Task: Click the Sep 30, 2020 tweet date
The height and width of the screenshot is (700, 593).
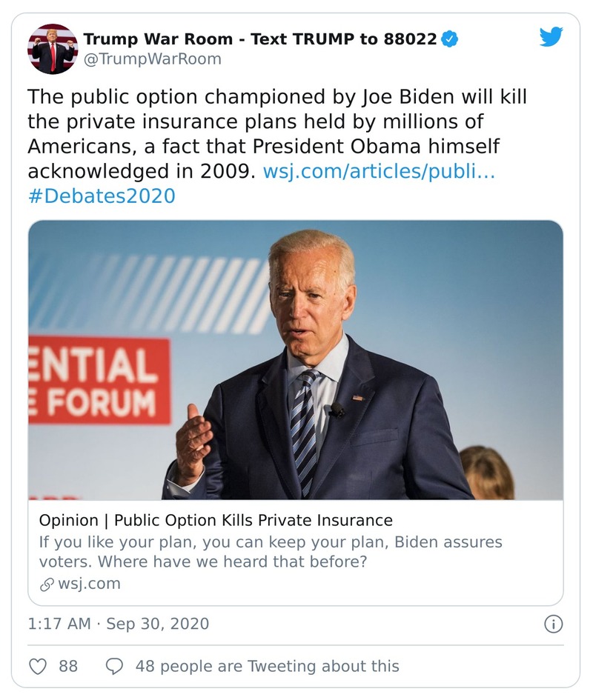Action: coord(157,624)
